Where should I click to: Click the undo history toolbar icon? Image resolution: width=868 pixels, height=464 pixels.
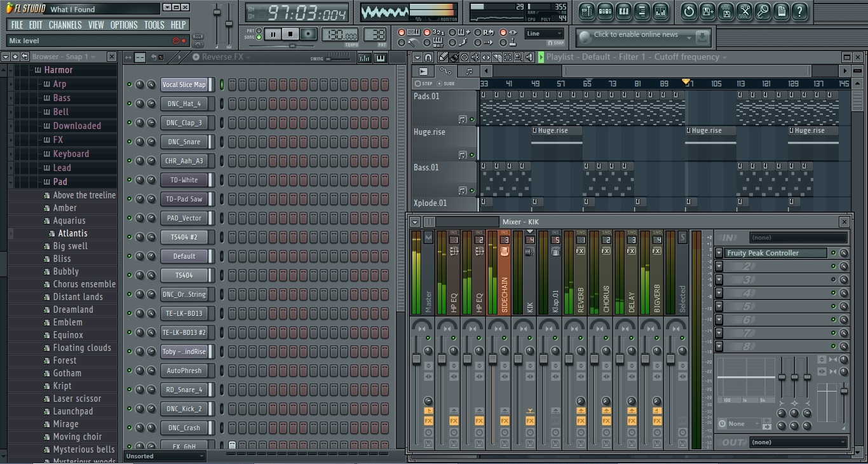pos(689,11)
